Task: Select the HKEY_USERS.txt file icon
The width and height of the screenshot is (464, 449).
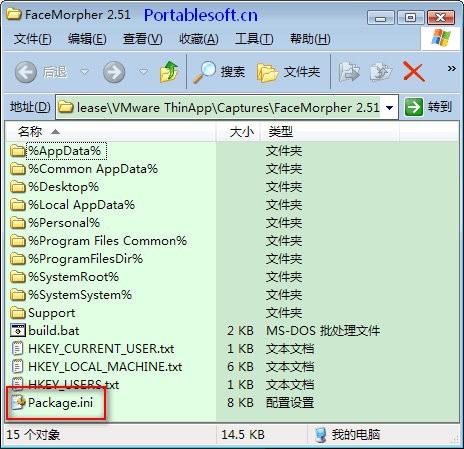Action: point(18,383)
